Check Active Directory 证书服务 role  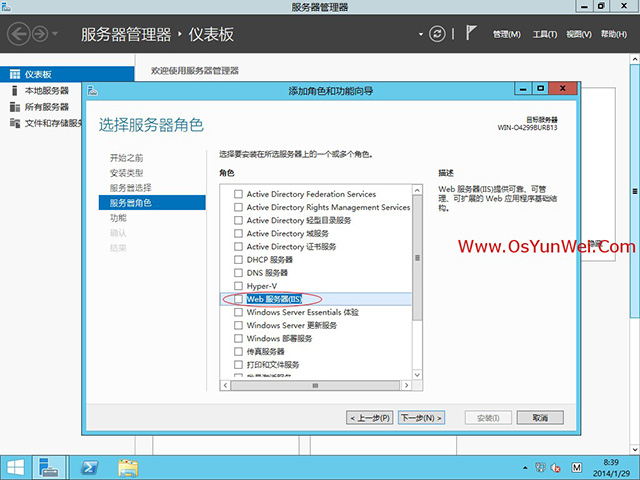click(238, 247)
